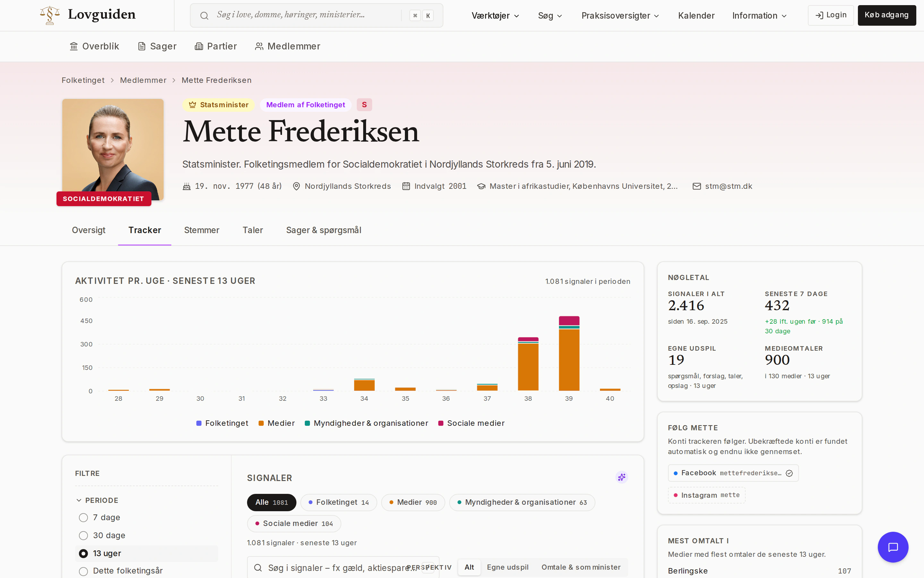Image resolution: width=924 pixels, height=578 pixels.
Task: Click the verified check icon on Facebook account
Action: (x=789, y=473)
